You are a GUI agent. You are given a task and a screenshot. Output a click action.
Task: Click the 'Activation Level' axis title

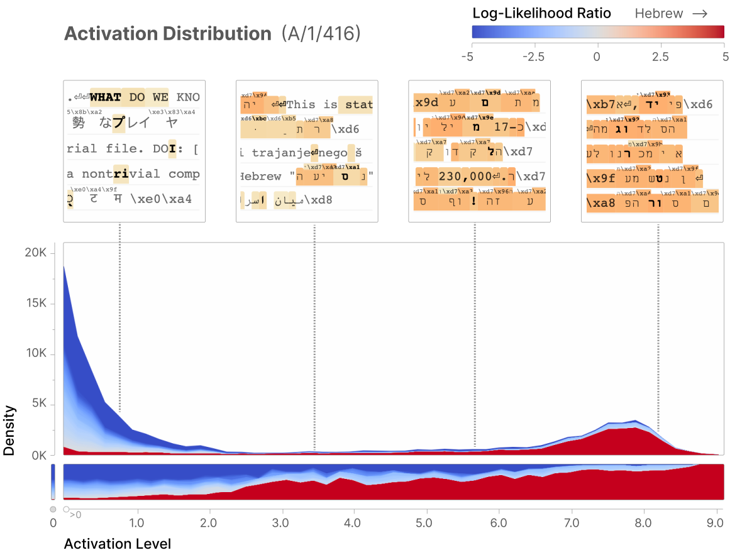[x=117, y=544]
